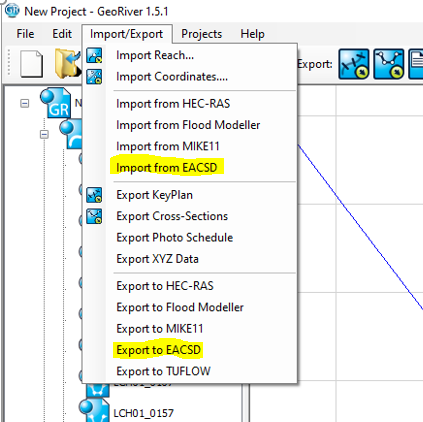Collapse the GR project root node

(24, 103)
